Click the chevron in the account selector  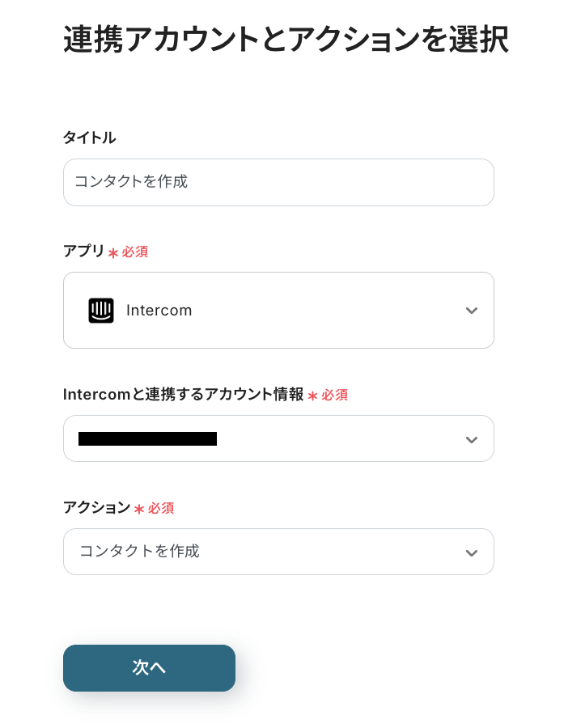pyautogui.click(x=472, y=440)
